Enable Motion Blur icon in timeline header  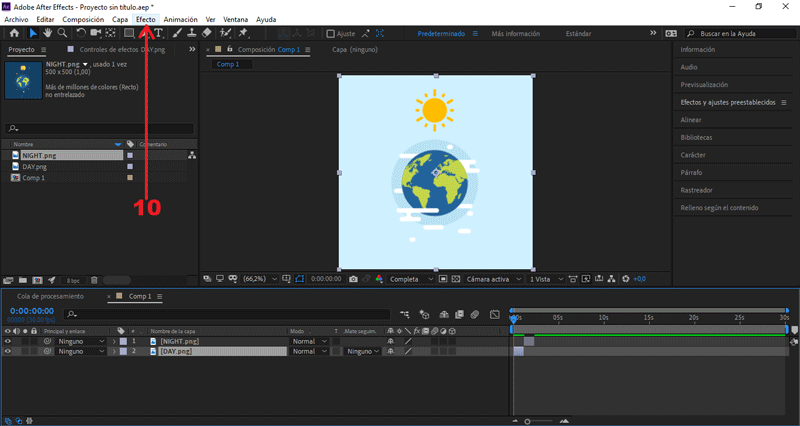click(474, 315)
